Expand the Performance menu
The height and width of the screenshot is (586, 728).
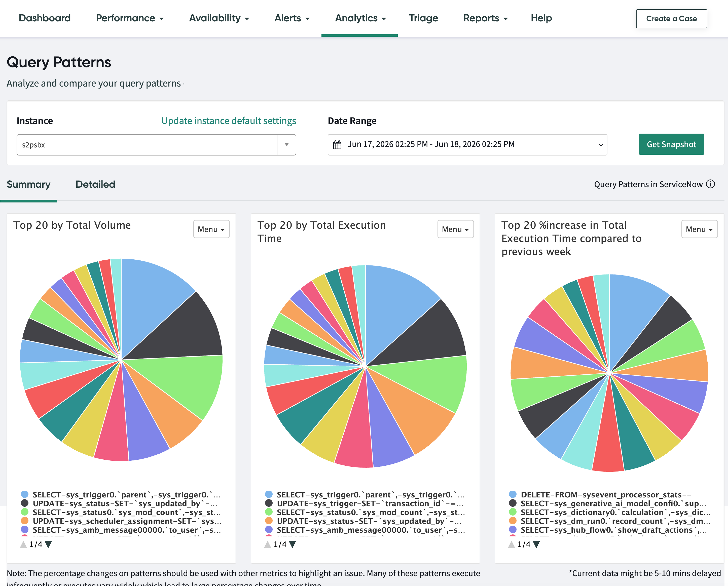130,18
